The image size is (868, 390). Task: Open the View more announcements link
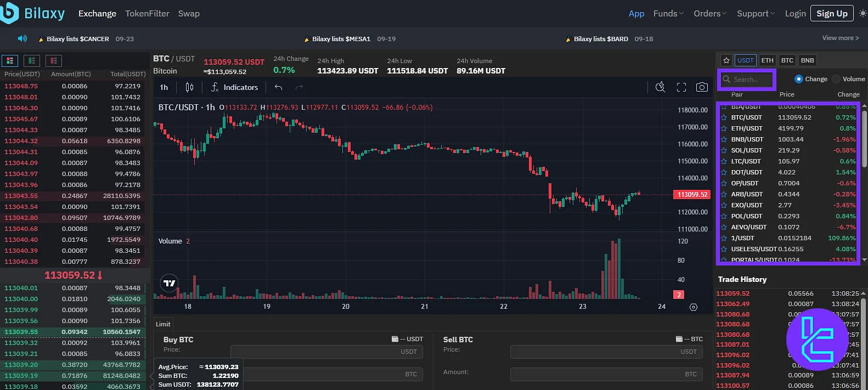[x=840, y=38]
